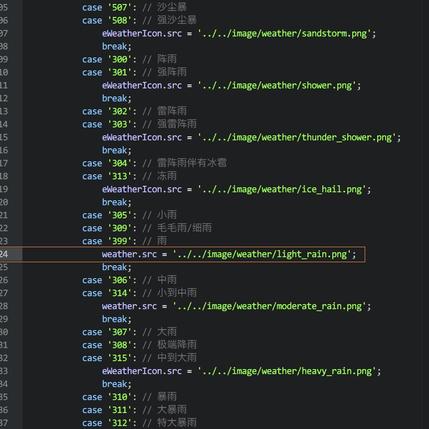
Task: Click the ice_hail.png path string
Action: tap(282, 189)
